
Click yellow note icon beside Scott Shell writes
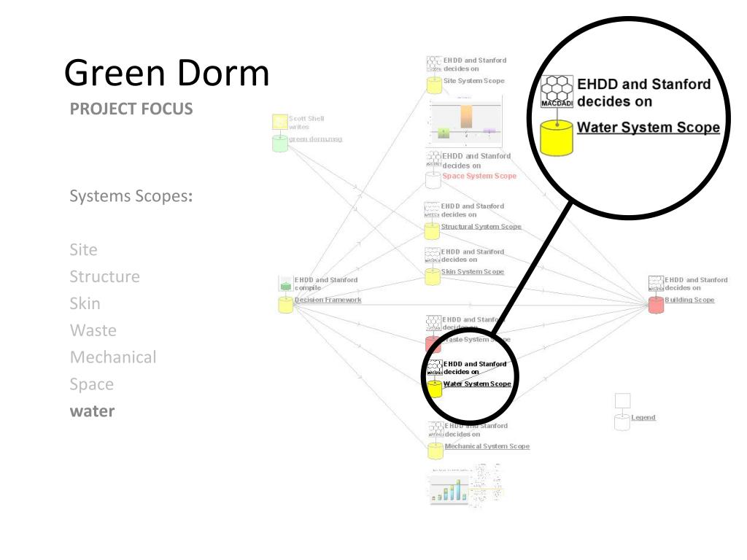(x=279, y=122)
